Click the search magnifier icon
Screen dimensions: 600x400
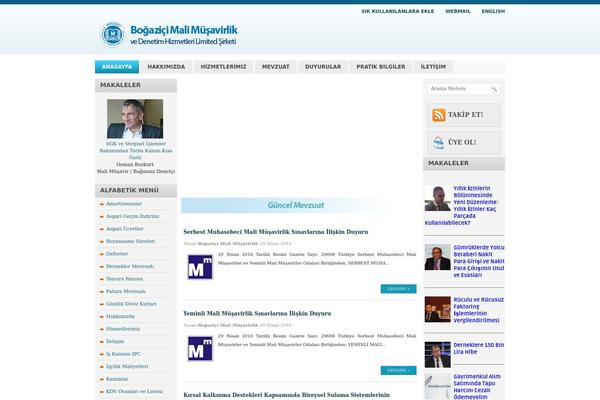pos(494,89)
